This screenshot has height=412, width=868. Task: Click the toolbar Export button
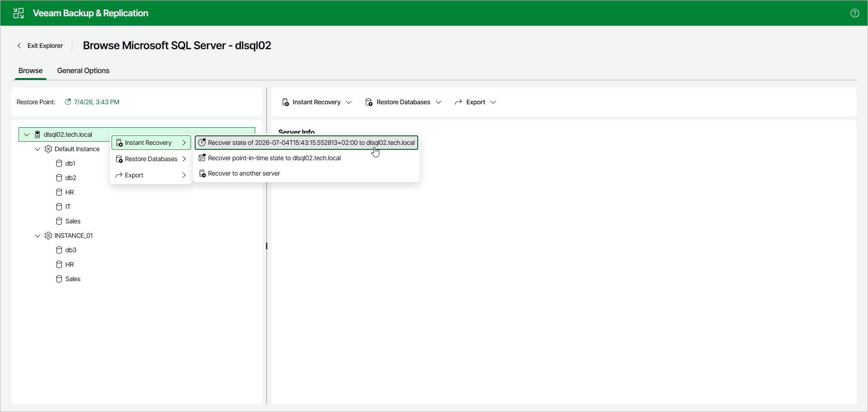[476, 102]
